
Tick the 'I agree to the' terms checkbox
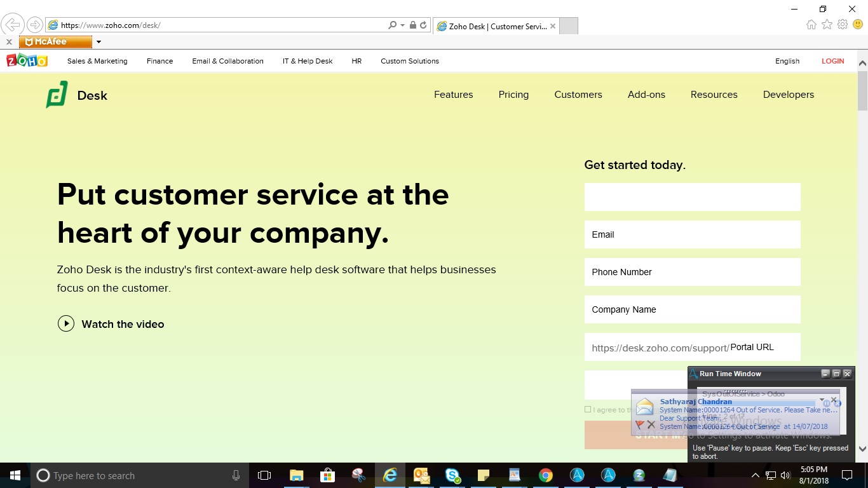coord(588,409)
